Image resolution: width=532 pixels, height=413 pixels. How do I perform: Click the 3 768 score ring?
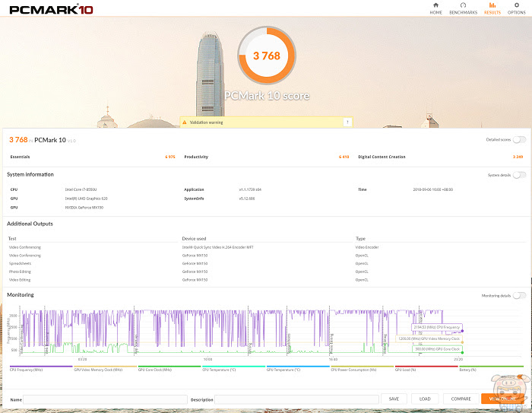coord(267,56)
